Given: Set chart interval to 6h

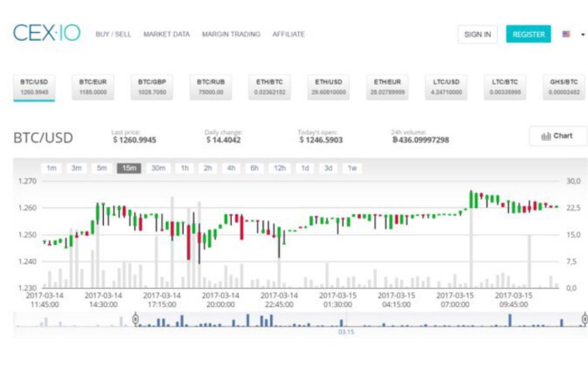Looking at the screenshot, I should pyautogui.click(x=254, y=168).
